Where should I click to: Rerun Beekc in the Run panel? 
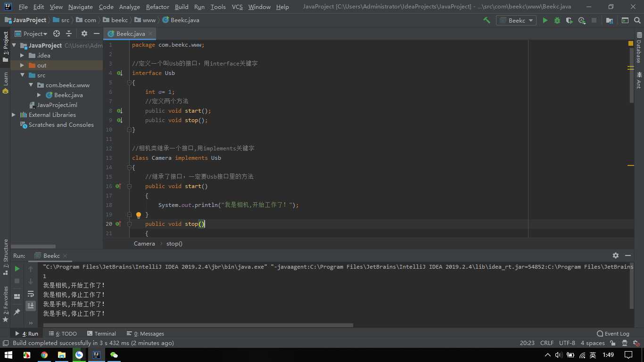click(x=17, y=269)
